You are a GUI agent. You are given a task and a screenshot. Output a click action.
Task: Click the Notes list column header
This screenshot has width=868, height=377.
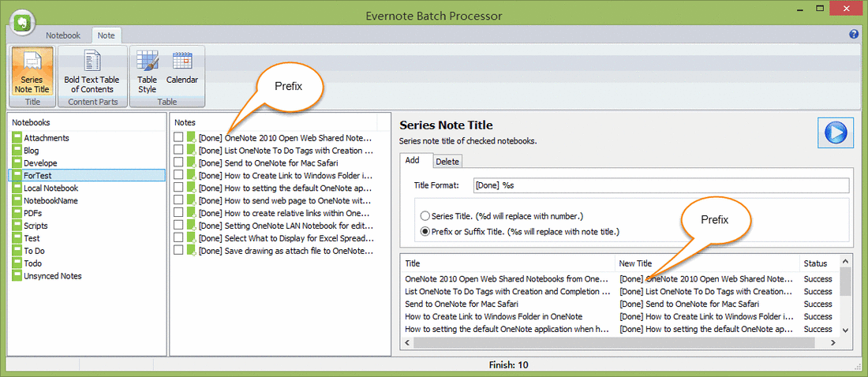pyautogui.click(x=275, y=121)
